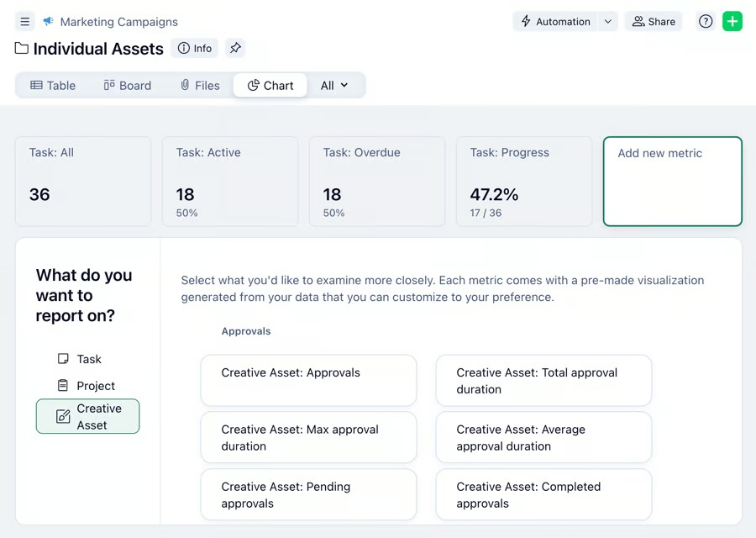
Task: Click the 47.2% progress value
Action: [x=494, y=194]
